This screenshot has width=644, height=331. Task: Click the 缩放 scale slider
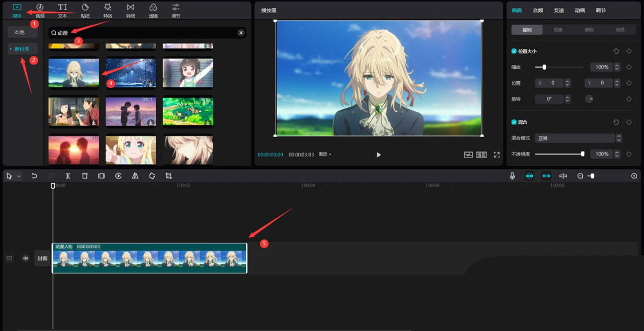point(559,67)
